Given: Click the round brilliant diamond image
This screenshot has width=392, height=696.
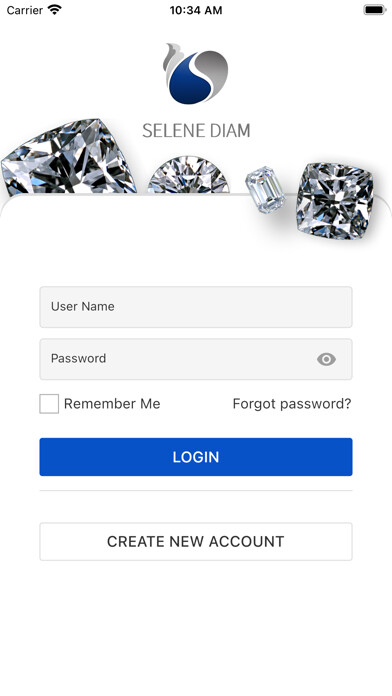Looking at the screenshot, I should [189, 174].
